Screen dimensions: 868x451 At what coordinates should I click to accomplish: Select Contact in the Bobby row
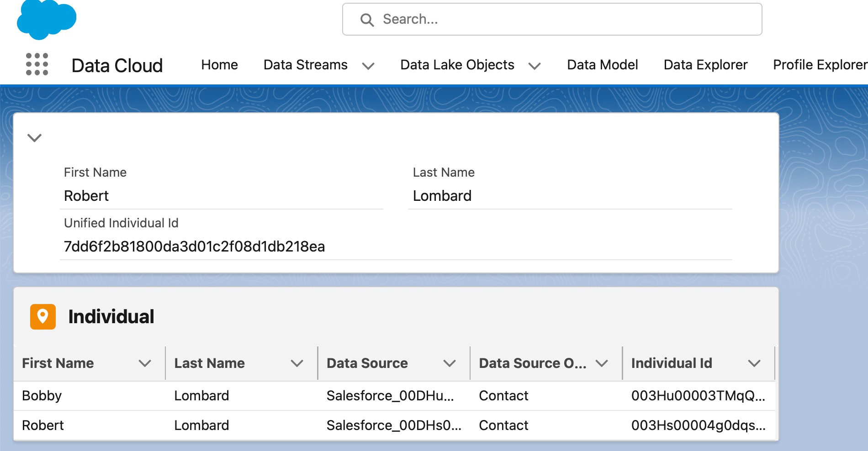pos(503,396)
